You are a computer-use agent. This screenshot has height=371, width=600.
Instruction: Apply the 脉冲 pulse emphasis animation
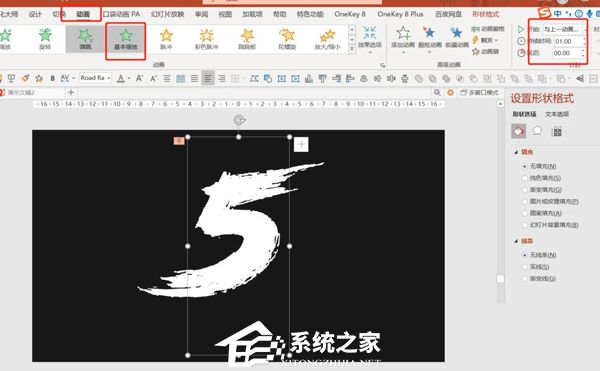point(166,39)
